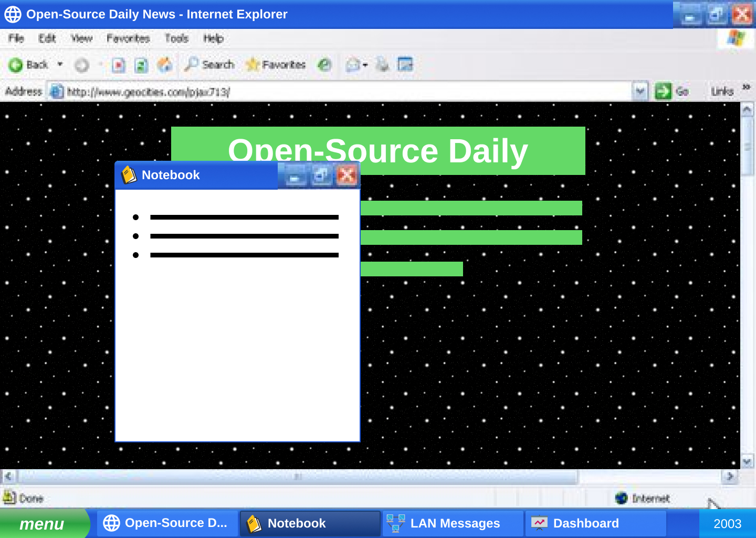Click the vertical scrollbar thumb
The width and height of the screenshot is (756, 538).
pyautogui.click(x=747, y=147)
